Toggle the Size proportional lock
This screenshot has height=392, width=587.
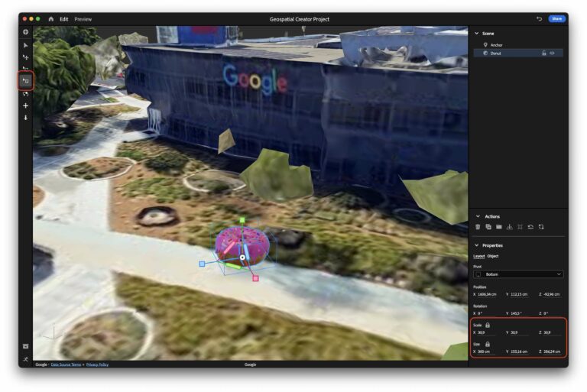point(488,344)
